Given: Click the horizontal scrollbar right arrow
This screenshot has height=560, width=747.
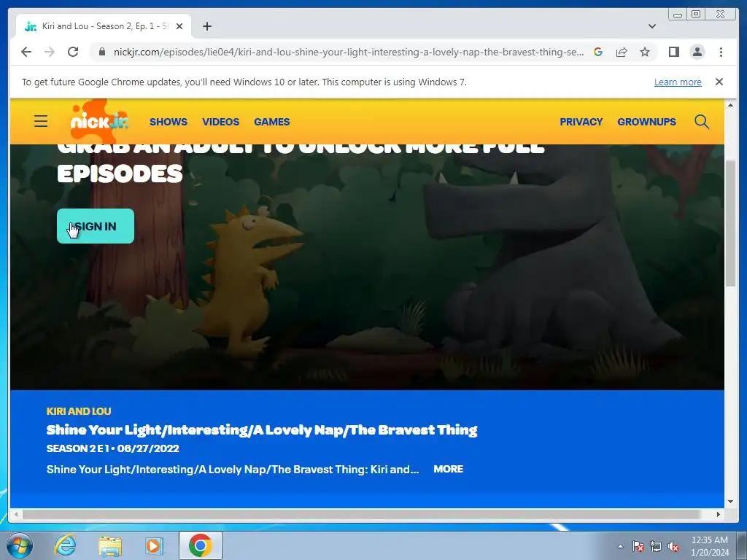Looking at the screenshot, I should pyautogui.click(x=719, y=514).
